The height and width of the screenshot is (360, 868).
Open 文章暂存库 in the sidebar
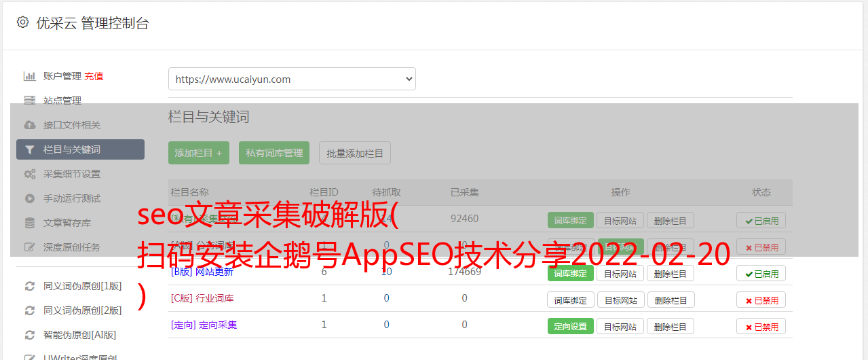pyautogui.click(x=67, y=223)
